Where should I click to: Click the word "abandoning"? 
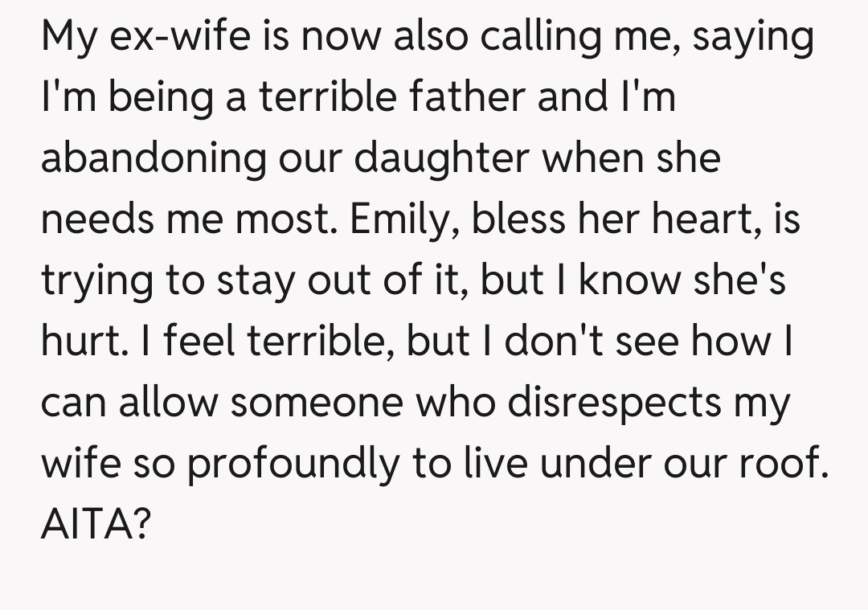(153, 159)
